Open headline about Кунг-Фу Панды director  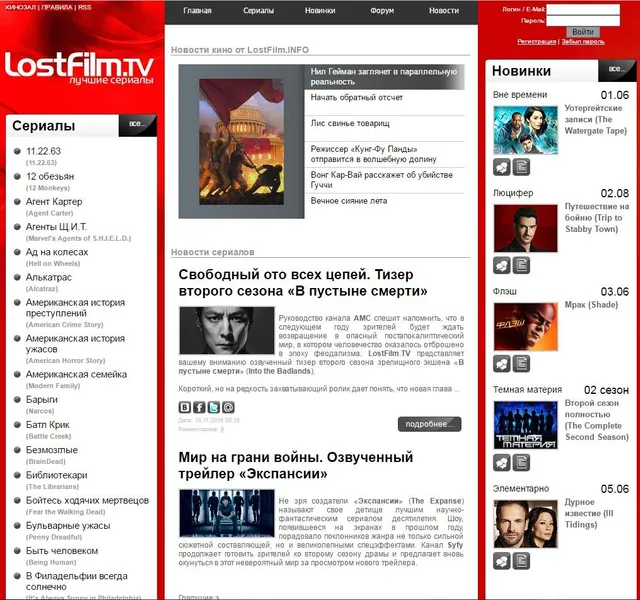[373, 154]
